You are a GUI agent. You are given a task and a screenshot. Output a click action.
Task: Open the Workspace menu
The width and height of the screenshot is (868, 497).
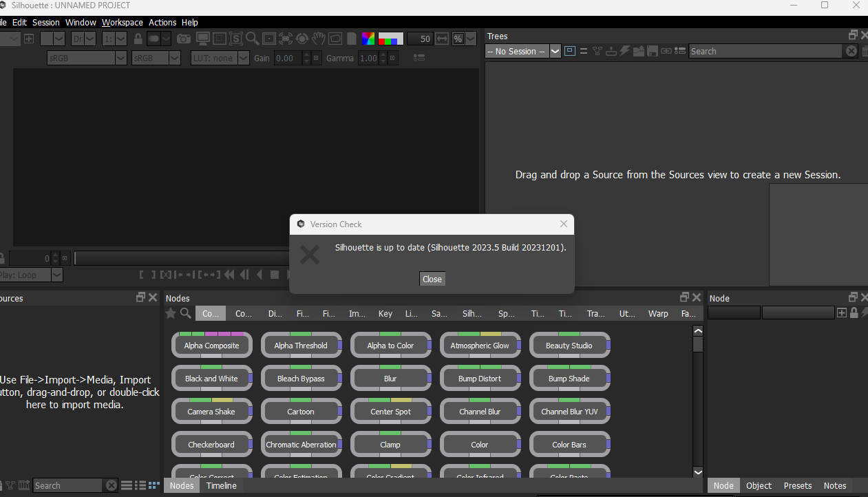coord(123,22)
